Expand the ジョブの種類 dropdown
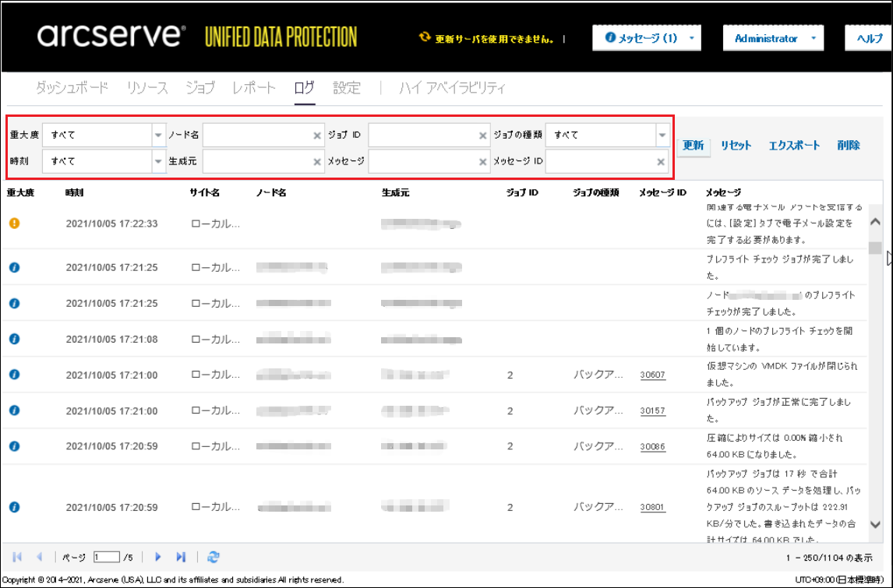The image size is (893, 588). (662, 136)
